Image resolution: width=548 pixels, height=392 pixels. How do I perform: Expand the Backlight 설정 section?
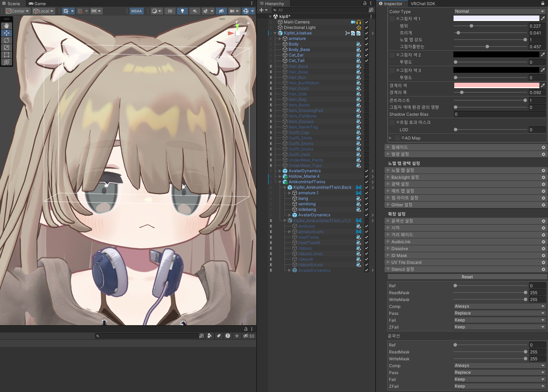tap(388, 177)
